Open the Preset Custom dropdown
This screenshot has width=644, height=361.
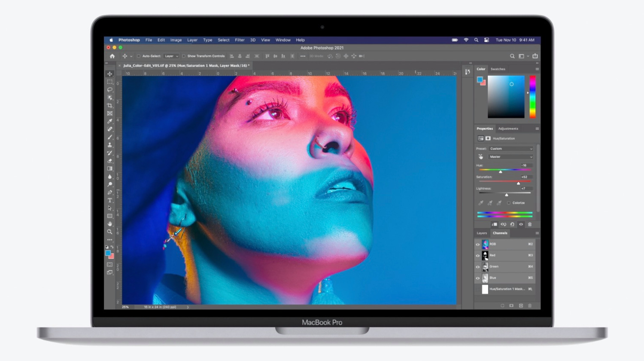pyautogui.click(x=511, y=149)
